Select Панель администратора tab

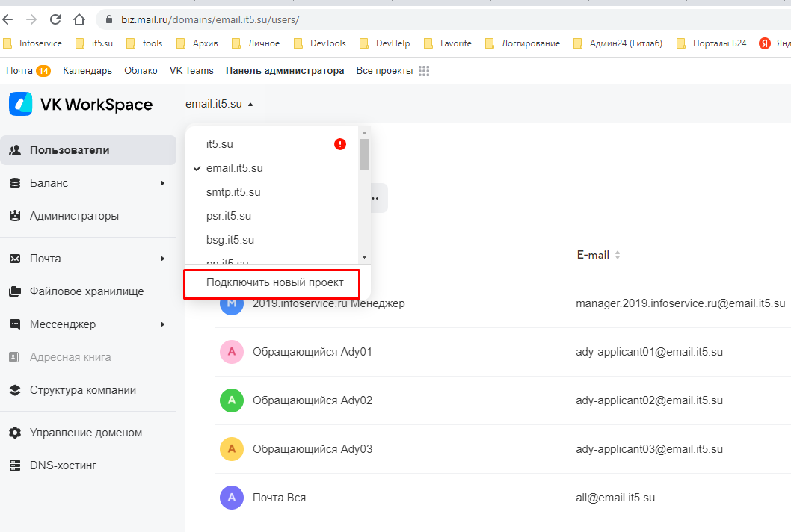pos(285,70)
